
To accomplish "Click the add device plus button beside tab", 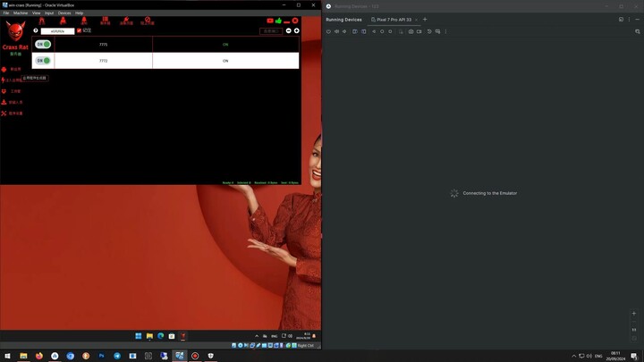I will 425,20.
